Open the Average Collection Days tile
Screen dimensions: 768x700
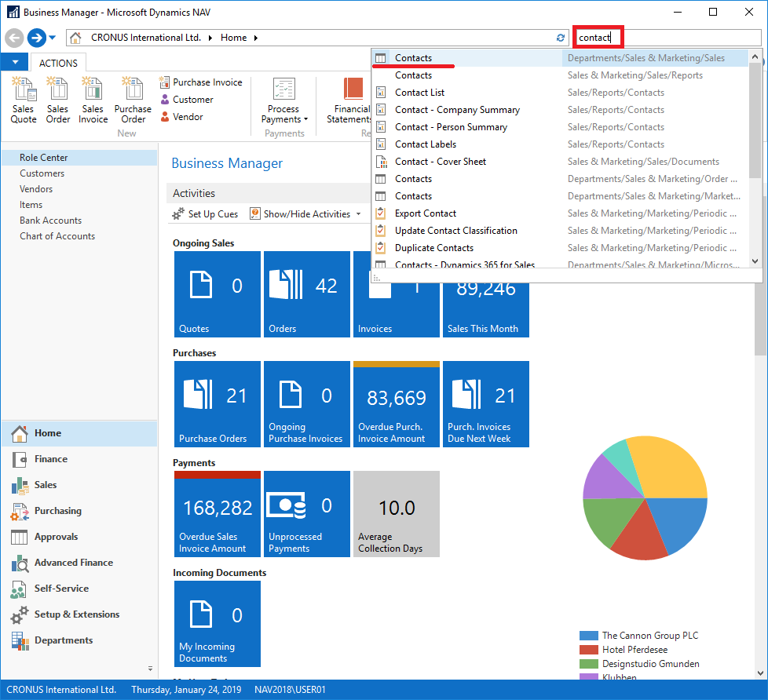point(397,514)
